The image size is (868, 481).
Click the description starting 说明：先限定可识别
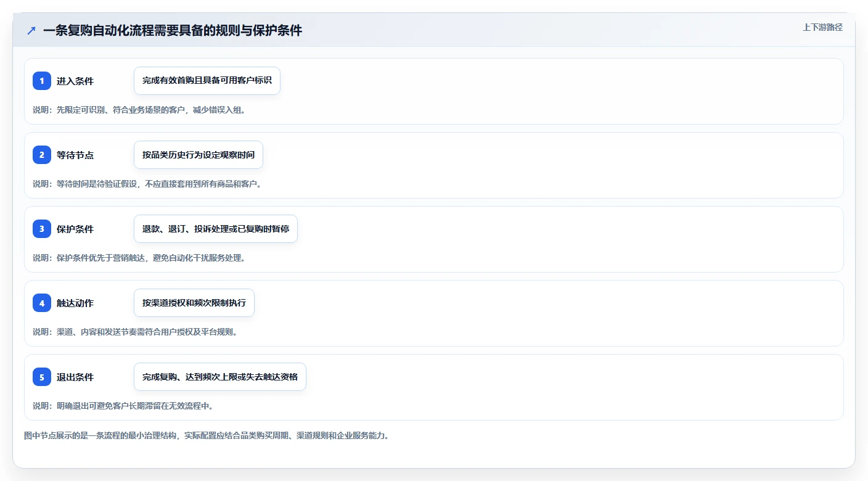[x=139, y=110]
